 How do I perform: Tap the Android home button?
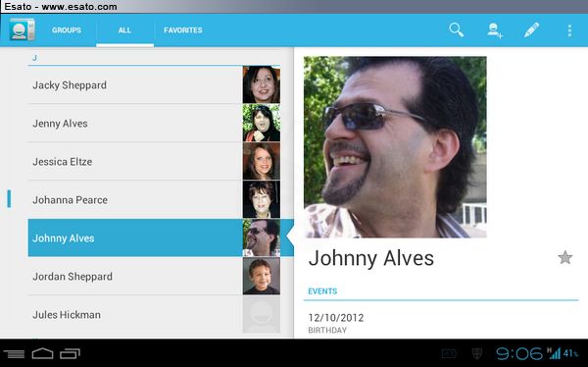pos(42,353)
